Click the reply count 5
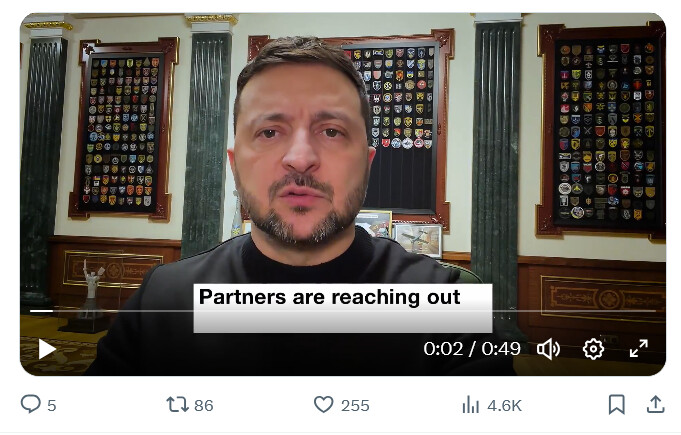 pos(52,405)
